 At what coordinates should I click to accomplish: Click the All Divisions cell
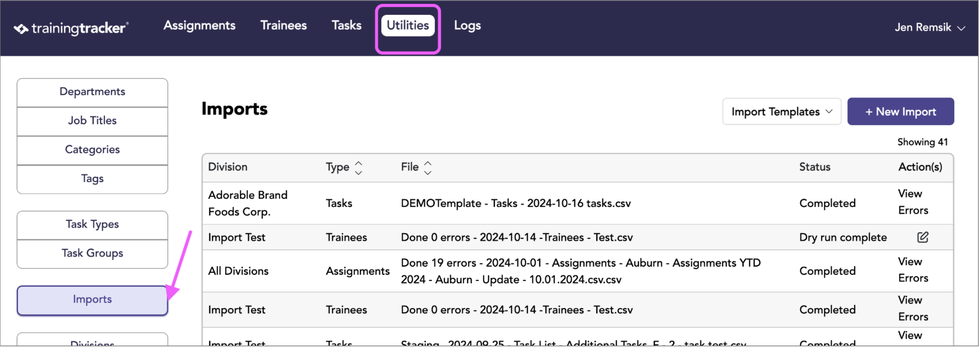pos(238,271)
